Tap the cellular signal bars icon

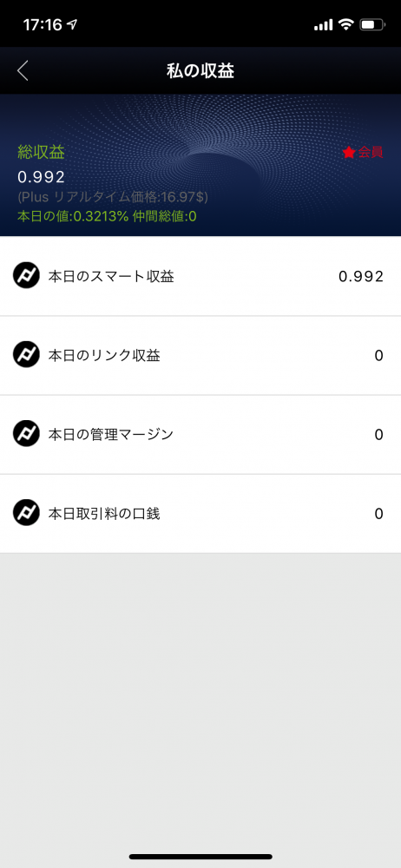[323, 25]
